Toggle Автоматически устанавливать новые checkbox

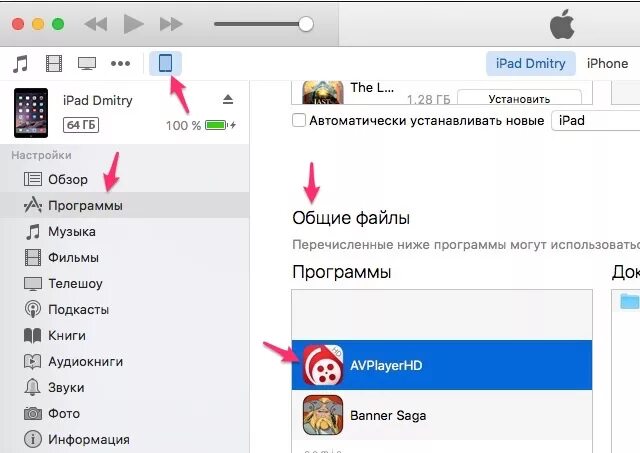[299, 120]
